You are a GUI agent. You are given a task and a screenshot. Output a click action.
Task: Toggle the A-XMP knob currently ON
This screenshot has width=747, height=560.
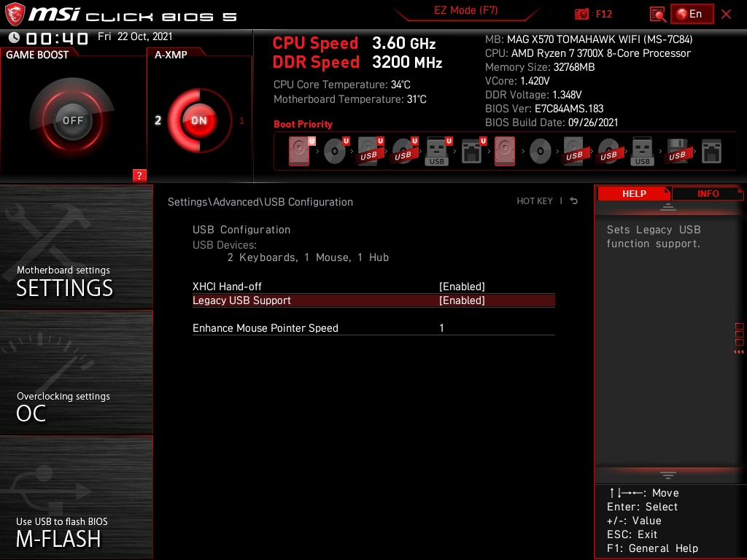198,120
